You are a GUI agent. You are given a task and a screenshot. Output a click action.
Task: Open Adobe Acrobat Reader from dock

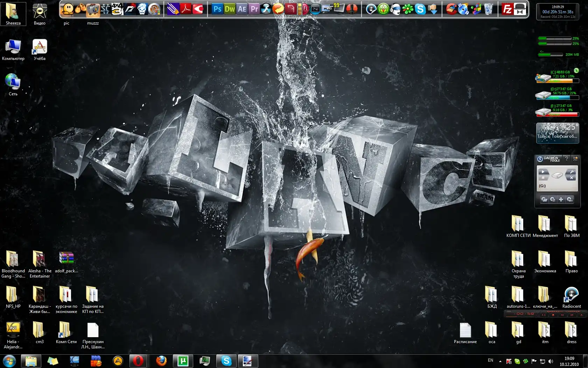point(186,9)
